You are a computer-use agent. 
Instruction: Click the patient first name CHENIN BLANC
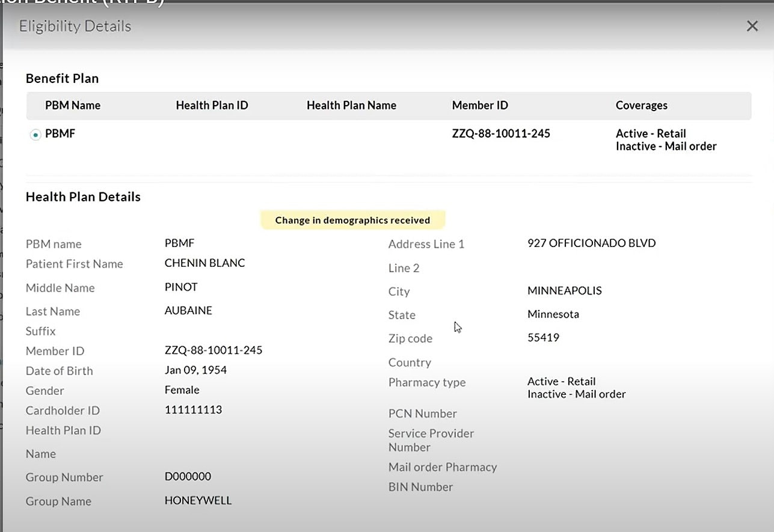pyautogui.click(x=204, y=263)
